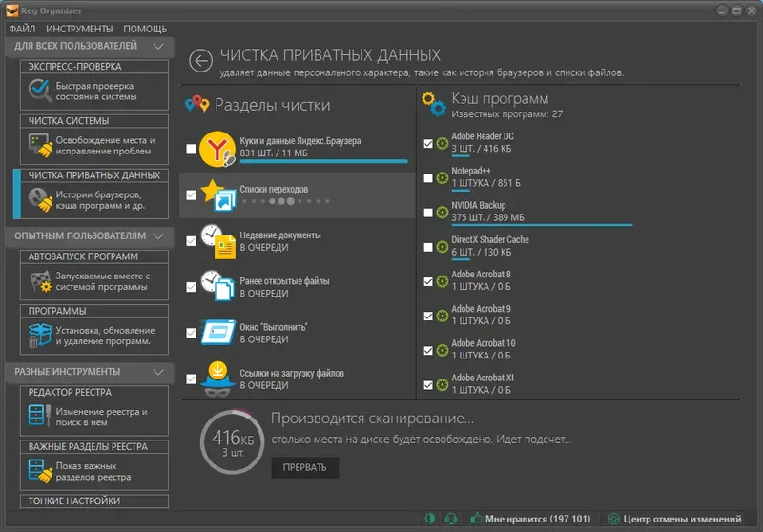Click the Yandex Browser cookies icon
The height and width of the screenshot is (532, 763).
(217, 149)
